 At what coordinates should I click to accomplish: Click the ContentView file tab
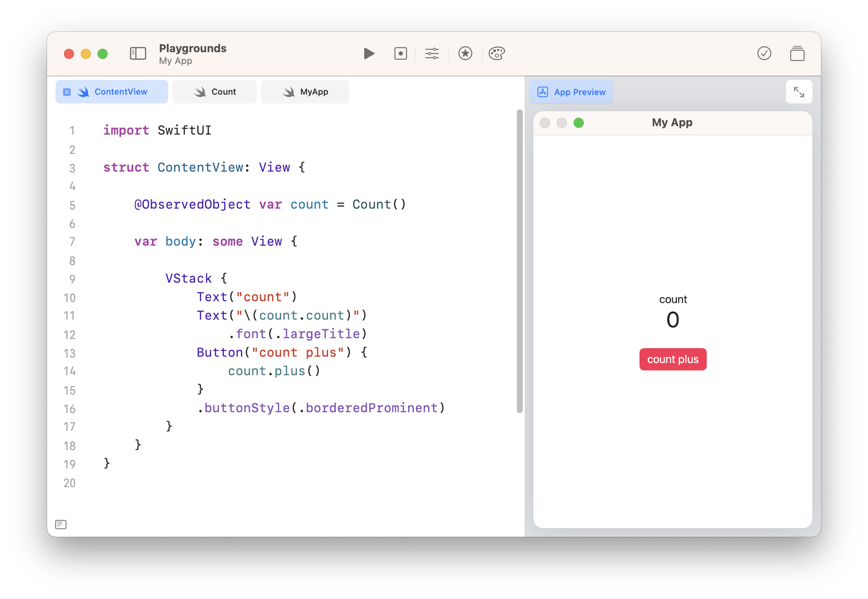(120, 92)
